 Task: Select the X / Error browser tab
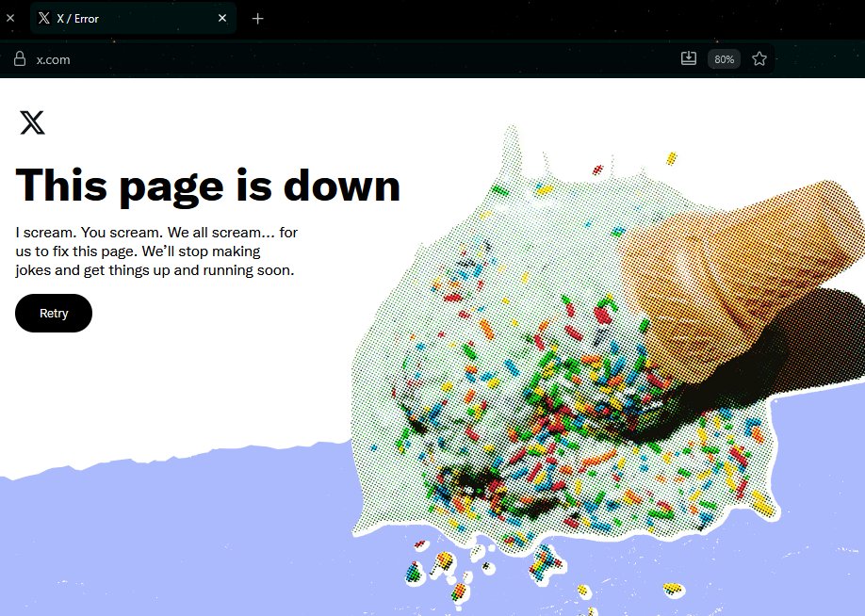coord(133,19)
